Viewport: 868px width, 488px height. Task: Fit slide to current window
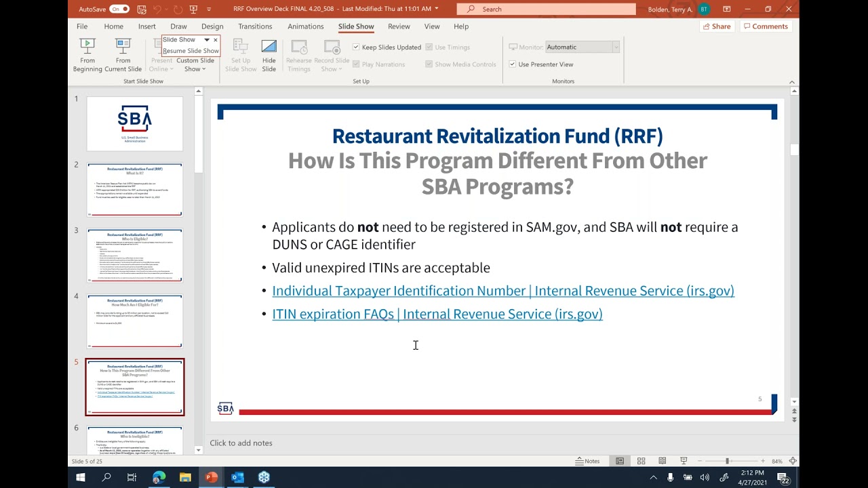793,461
